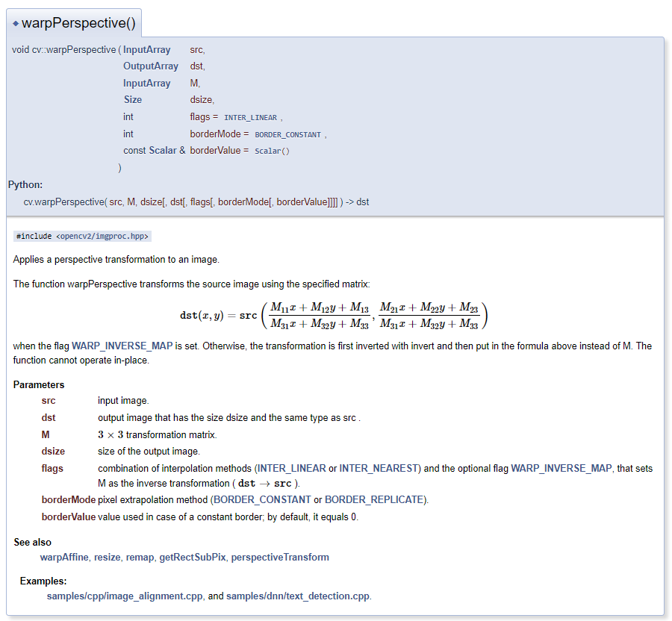Open samples/cpp/image_alignment.cpp example
Viewport: 672px width, 621px height.
[125, 596]
